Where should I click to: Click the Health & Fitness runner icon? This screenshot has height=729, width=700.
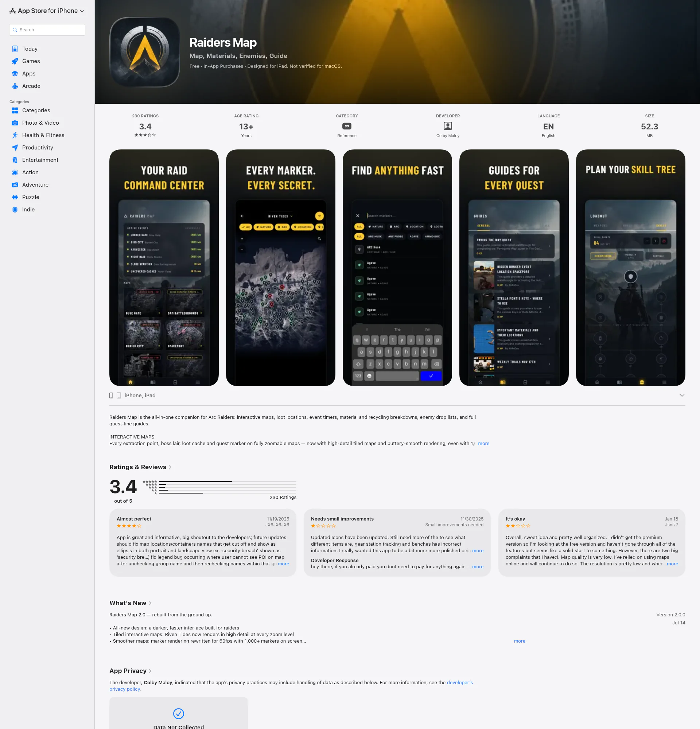pos(15,135)
